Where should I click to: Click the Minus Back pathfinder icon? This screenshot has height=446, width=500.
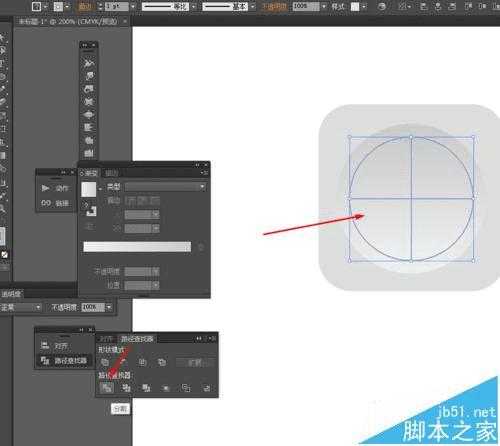[207, 388]
